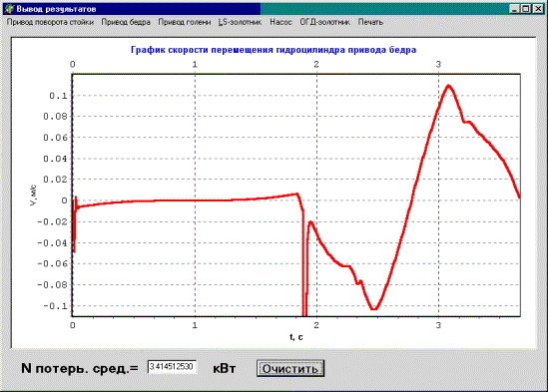Open the ОГД-золотник menu

click(324, 22)
